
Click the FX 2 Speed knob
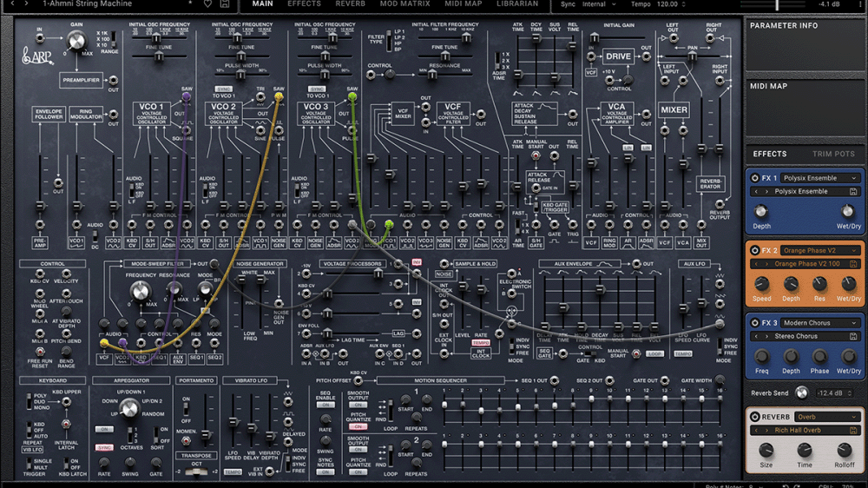(761, 284)
